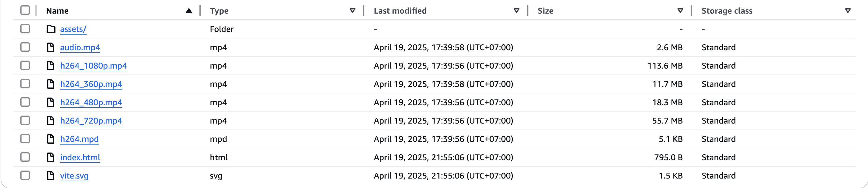Click the file icon next to vite.svg
The height and width of the screenshot is (188, 868).
tap(51, 176)
